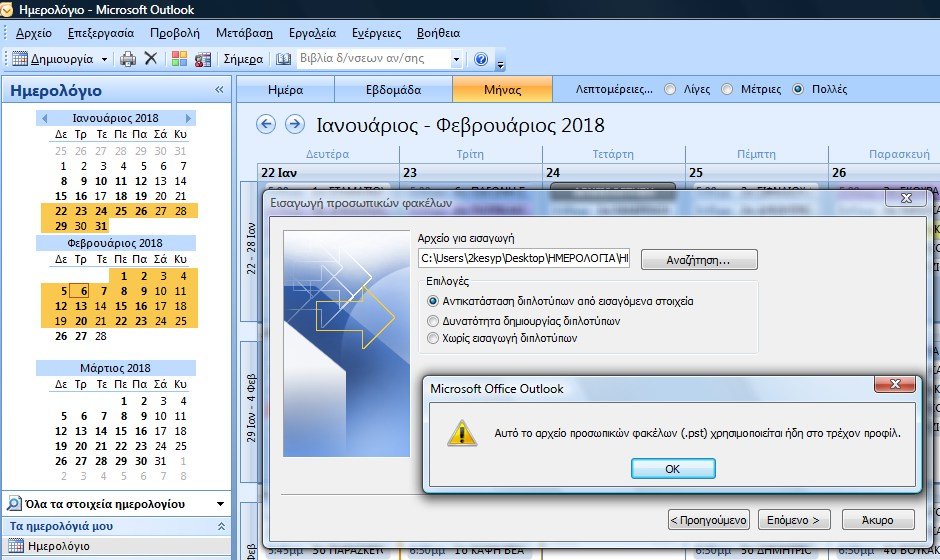This screenshot has height=560, width=940.
Task: Switch to the Ημέρα view tab
Action: (x=285, y=90)
